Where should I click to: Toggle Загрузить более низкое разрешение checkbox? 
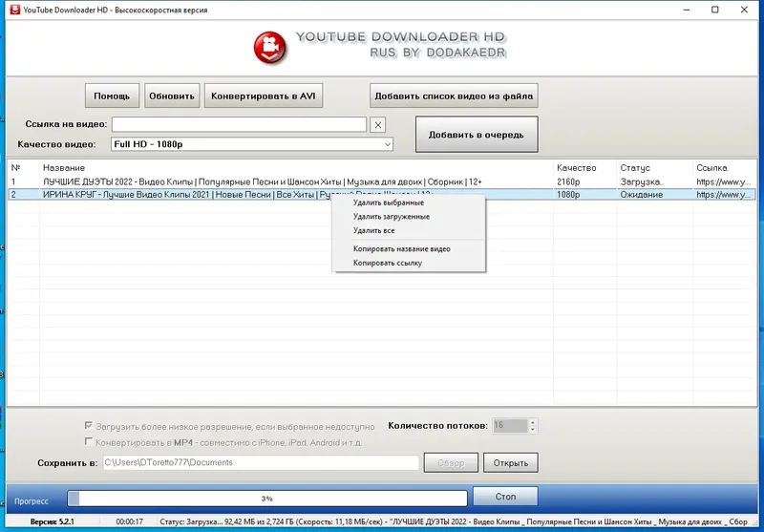pos(88,426)
